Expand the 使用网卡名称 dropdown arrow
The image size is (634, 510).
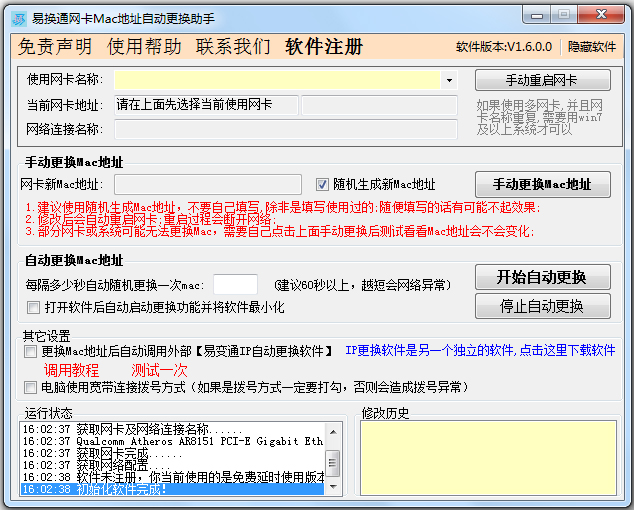point(449,80)
